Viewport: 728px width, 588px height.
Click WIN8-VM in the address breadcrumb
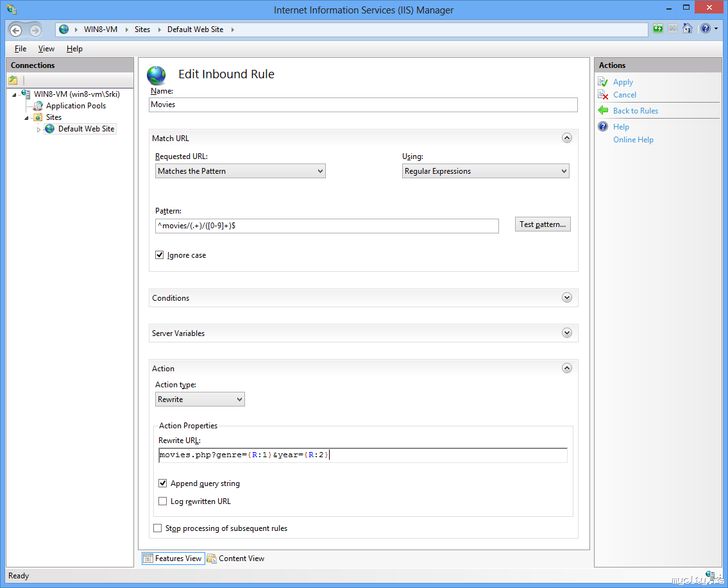100,29
